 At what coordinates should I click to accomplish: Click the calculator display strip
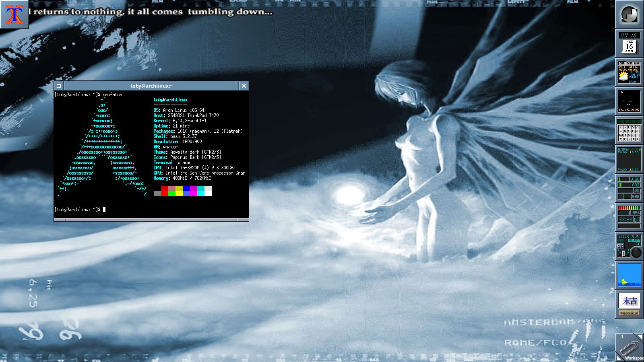629,121
